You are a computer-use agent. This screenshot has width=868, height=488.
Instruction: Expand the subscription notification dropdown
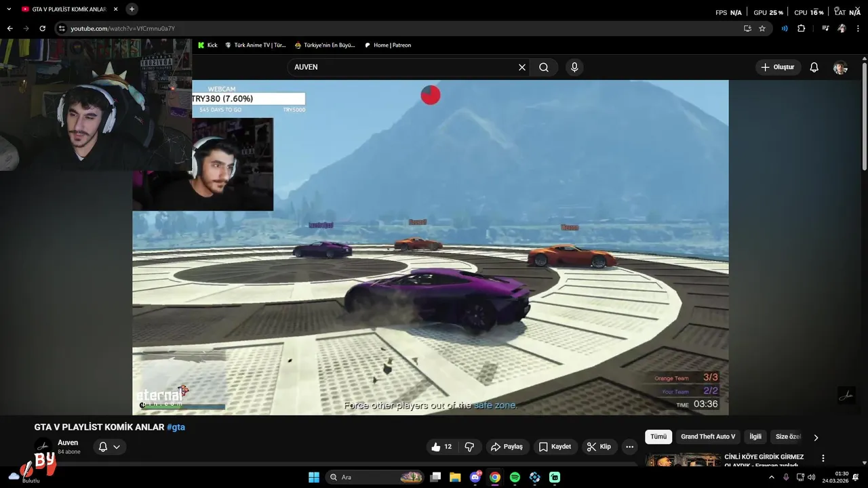point(109,447)
